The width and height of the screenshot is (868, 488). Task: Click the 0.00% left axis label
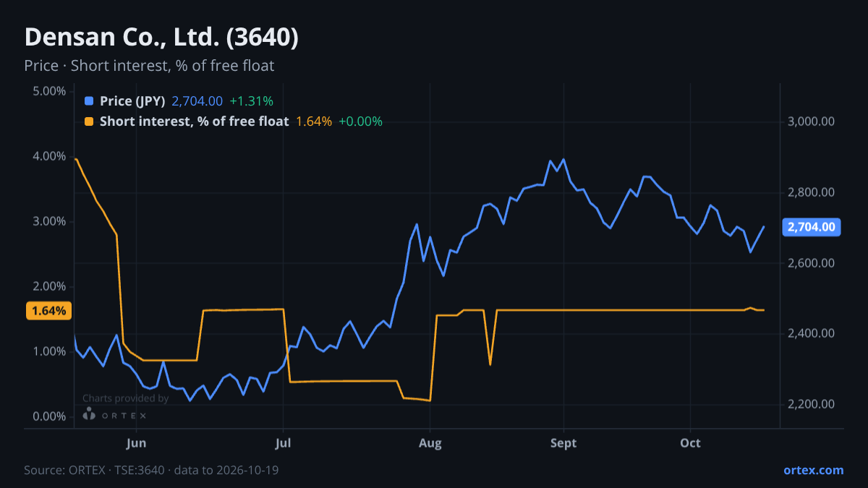click(x=49, y=416)
